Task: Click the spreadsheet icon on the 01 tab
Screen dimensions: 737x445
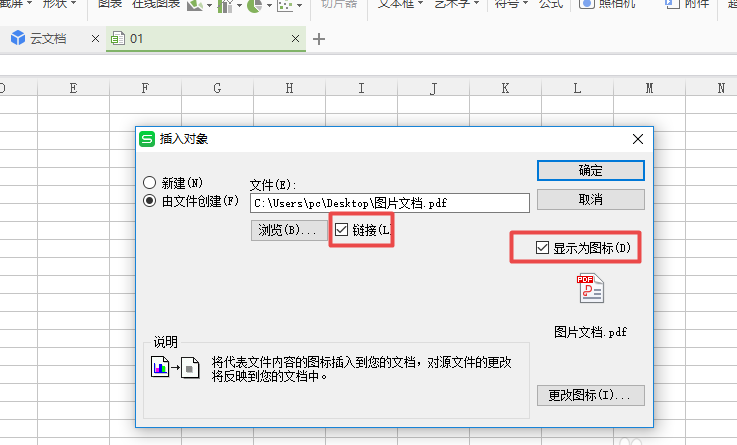Action: click(x=118, y=38)
